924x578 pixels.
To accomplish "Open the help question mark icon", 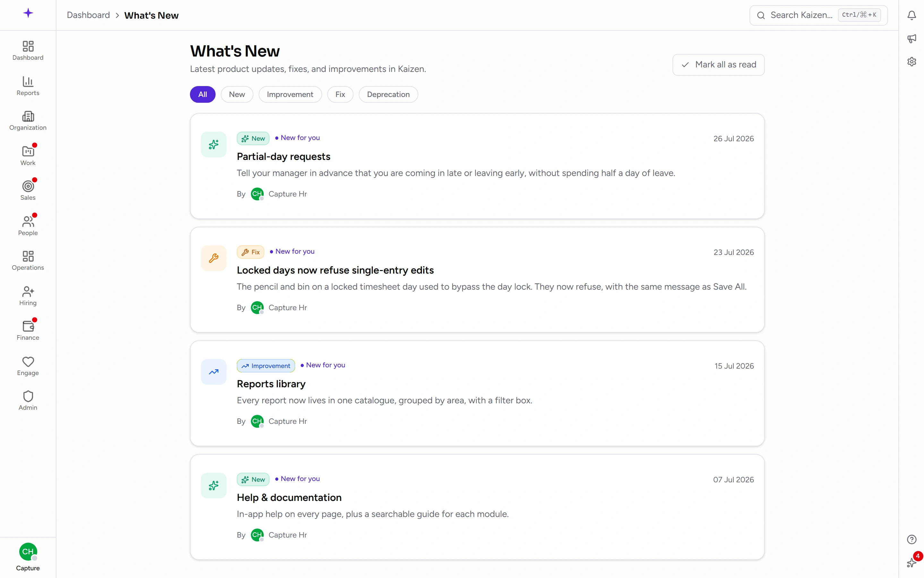I will pyautogui.click(x=911, y=539).
